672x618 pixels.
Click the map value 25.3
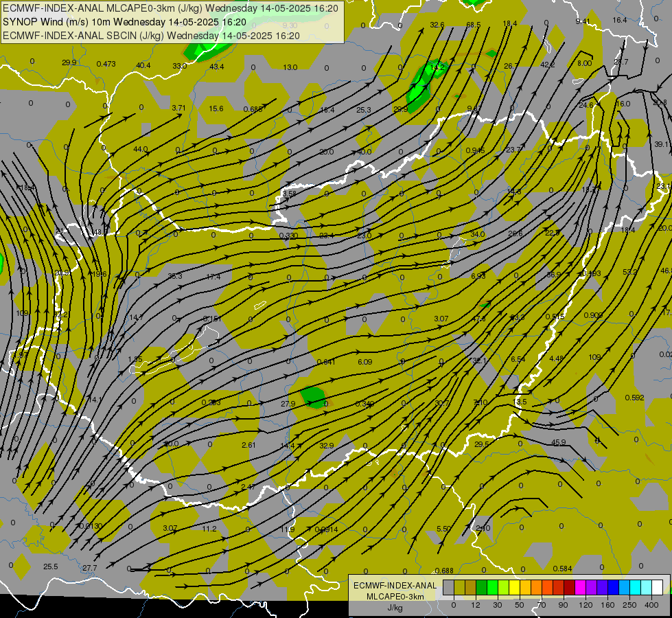click(363, 110)
